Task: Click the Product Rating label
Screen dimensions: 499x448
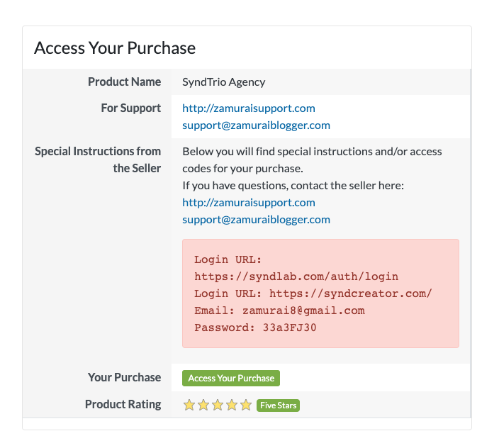Action: 123,405
